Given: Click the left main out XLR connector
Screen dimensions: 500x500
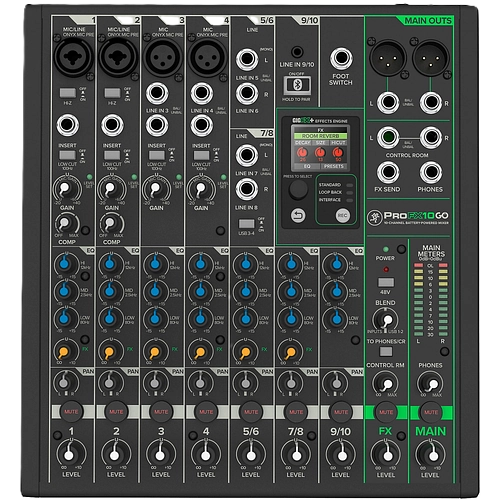Looking at the screenshot, I should [x=387, y=58].
